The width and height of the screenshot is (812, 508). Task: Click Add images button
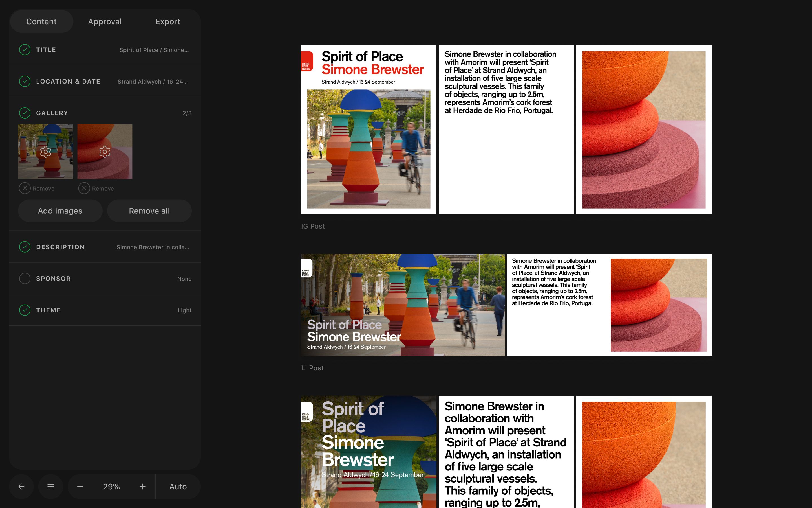coord(60,211)
